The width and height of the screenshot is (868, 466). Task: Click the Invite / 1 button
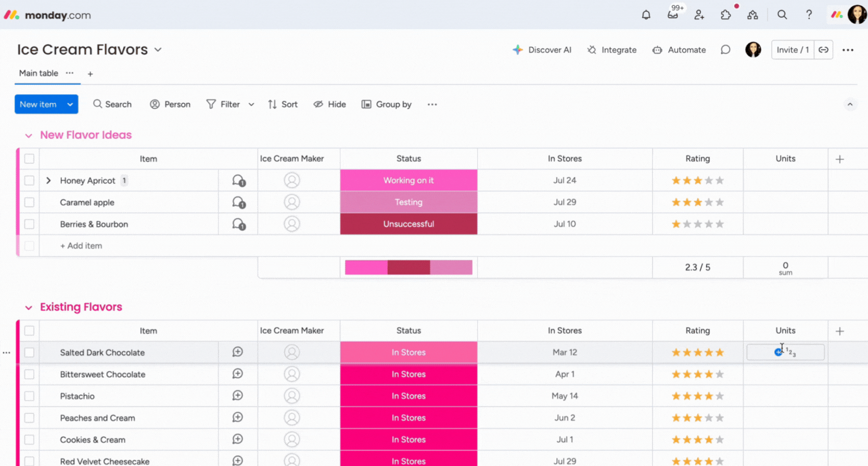pyautogui.click(x=792, y=50)
